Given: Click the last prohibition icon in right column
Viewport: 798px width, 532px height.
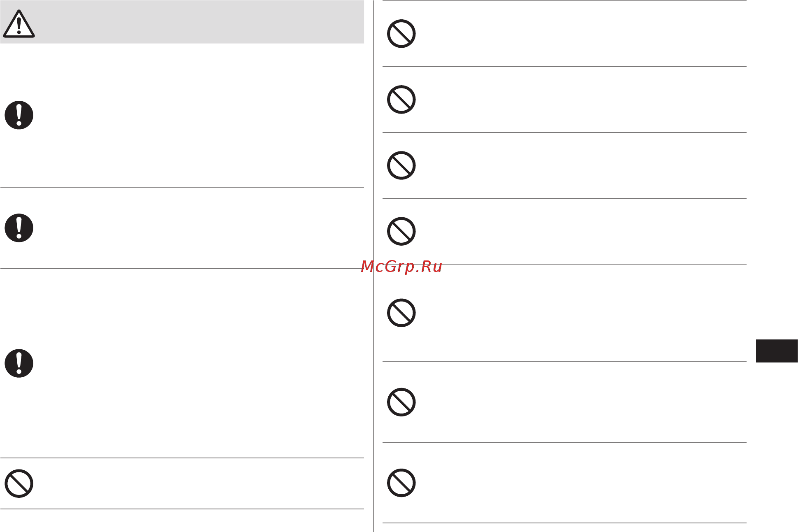Looking at the screenshot, I should [401, 483].
